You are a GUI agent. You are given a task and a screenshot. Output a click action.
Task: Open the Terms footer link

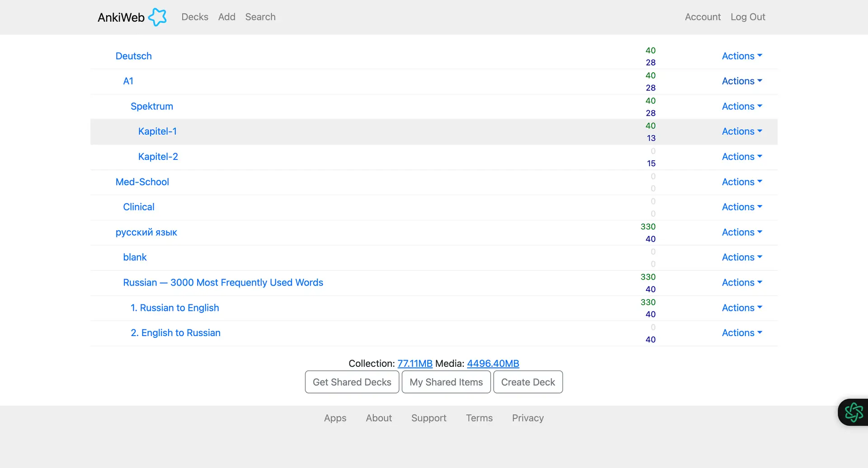pyautogui.click(x=479, y=418)
